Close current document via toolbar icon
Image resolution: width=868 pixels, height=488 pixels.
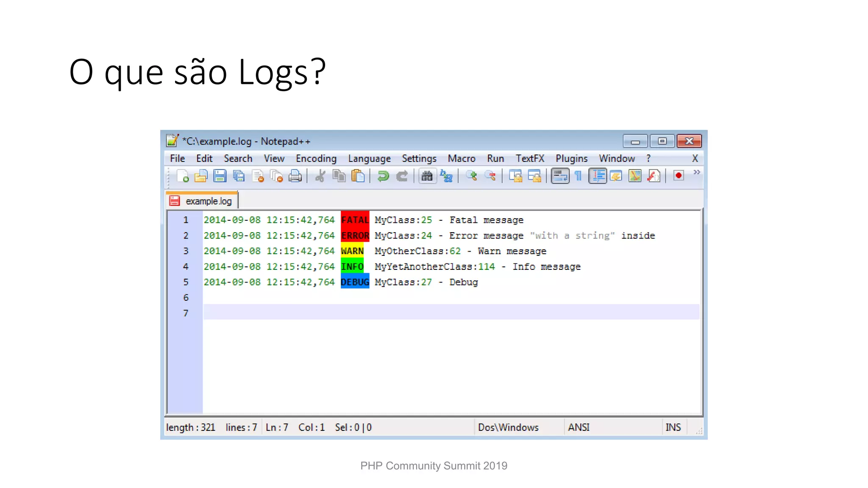coord(258,176)
